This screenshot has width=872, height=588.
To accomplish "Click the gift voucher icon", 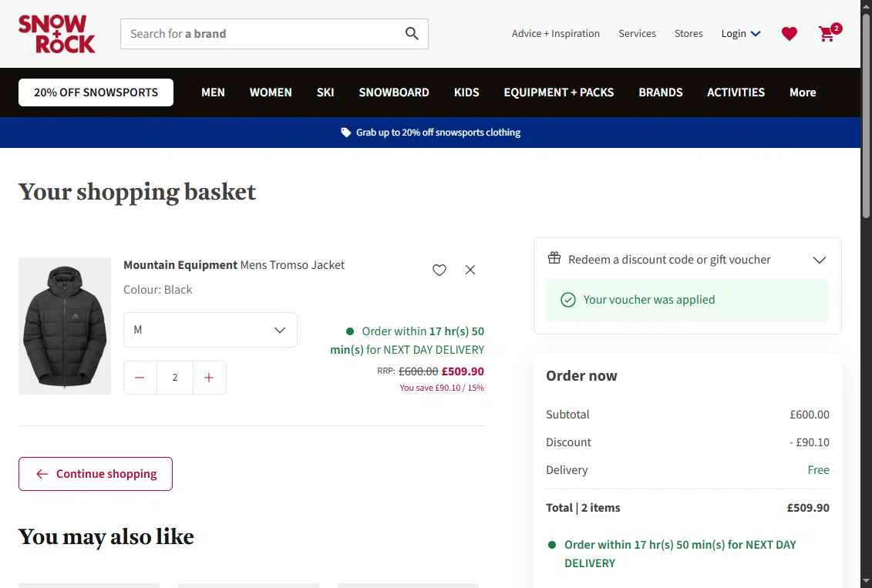I will tap(554, 258).
